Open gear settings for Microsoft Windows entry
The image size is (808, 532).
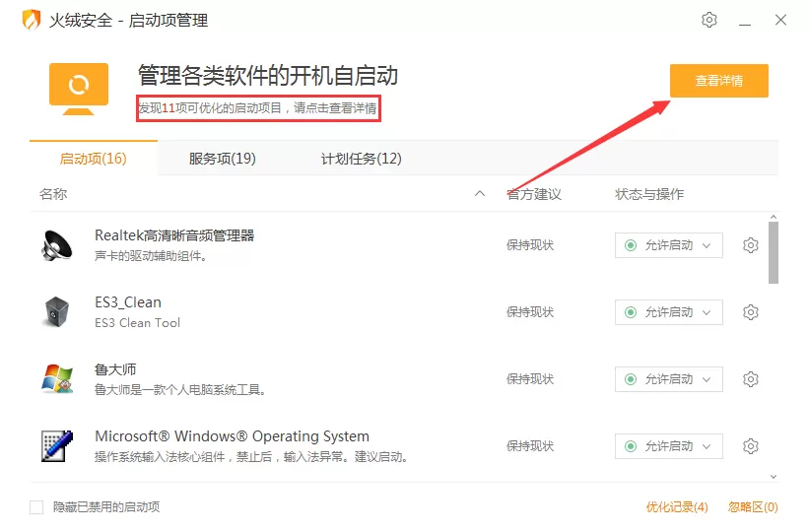point(750,446)
